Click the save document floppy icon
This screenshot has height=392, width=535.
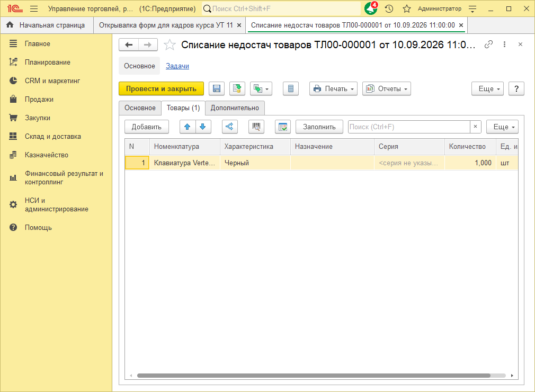(216, 88)
